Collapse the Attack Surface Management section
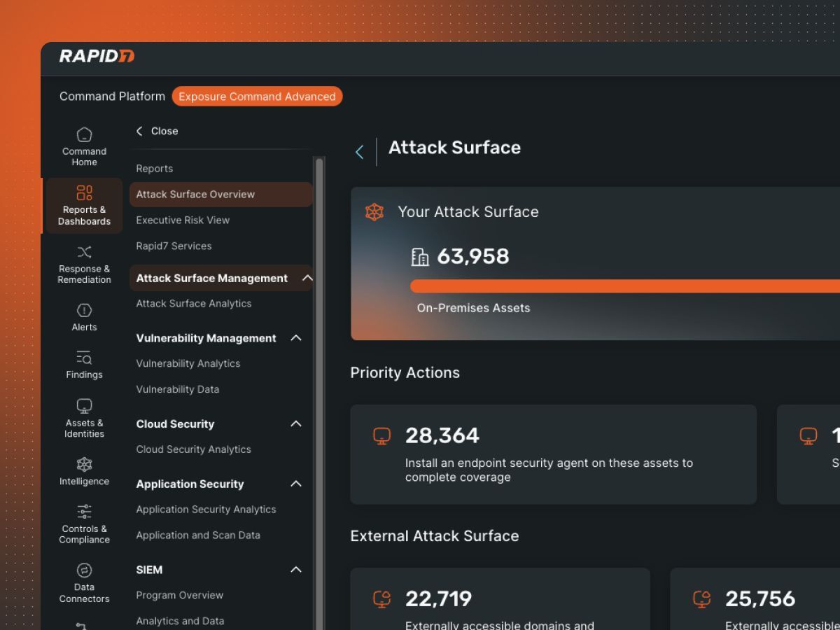840x630 pixels. tap(307, 278)
